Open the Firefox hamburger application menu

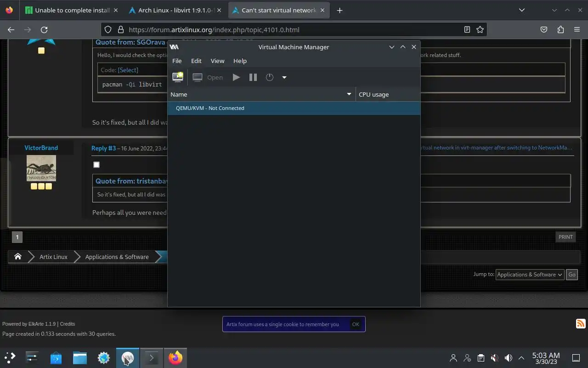(577, 29)
